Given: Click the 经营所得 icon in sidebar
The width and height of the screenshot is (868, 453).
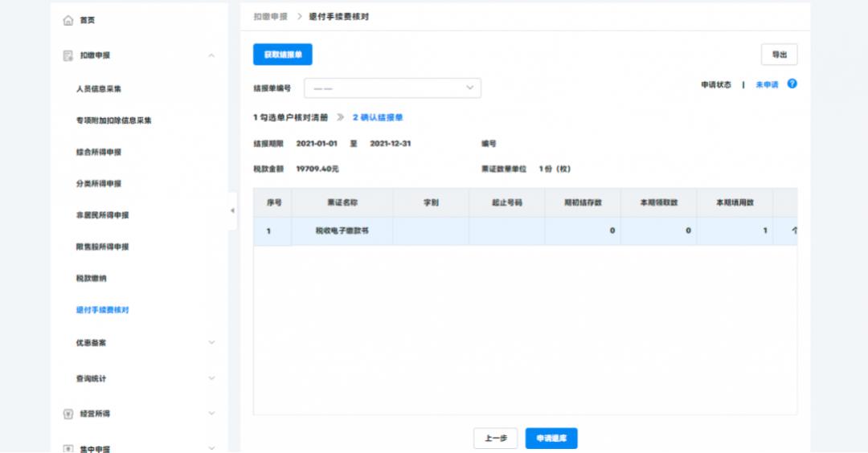Looking at the screenshot, I should pyautogui.click(x=68, y=414).
